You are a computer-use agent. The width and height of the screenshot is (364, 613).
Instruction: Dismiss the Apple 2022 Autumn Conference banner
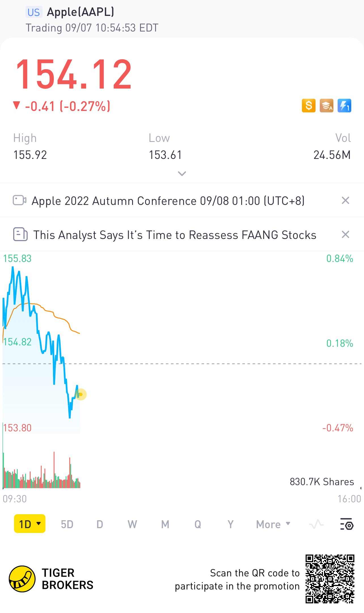click(x=345, y=201)
